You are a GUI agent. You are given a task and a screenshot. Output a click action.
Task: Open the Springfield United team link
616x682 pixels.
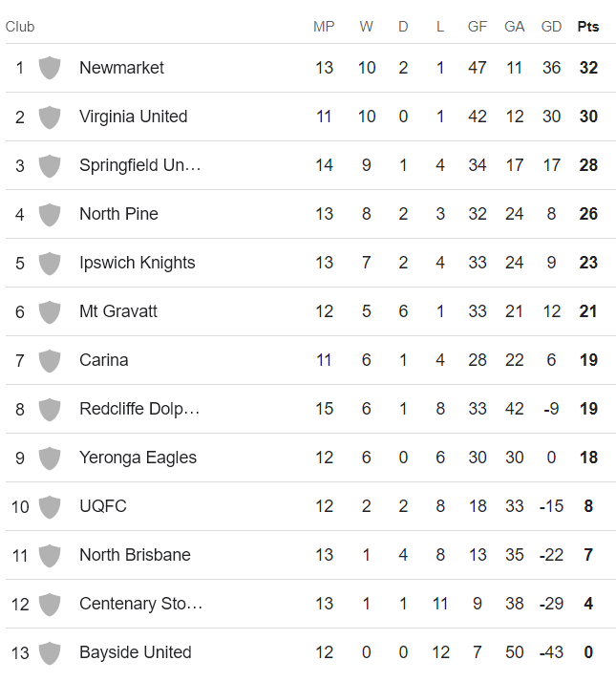(140, 165)
